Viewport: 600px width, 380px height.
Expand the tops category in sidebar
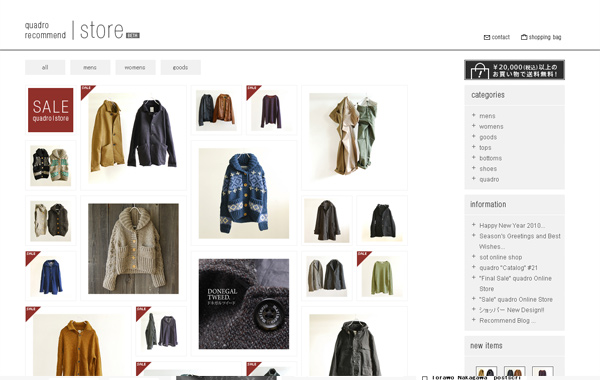point(485,148)
